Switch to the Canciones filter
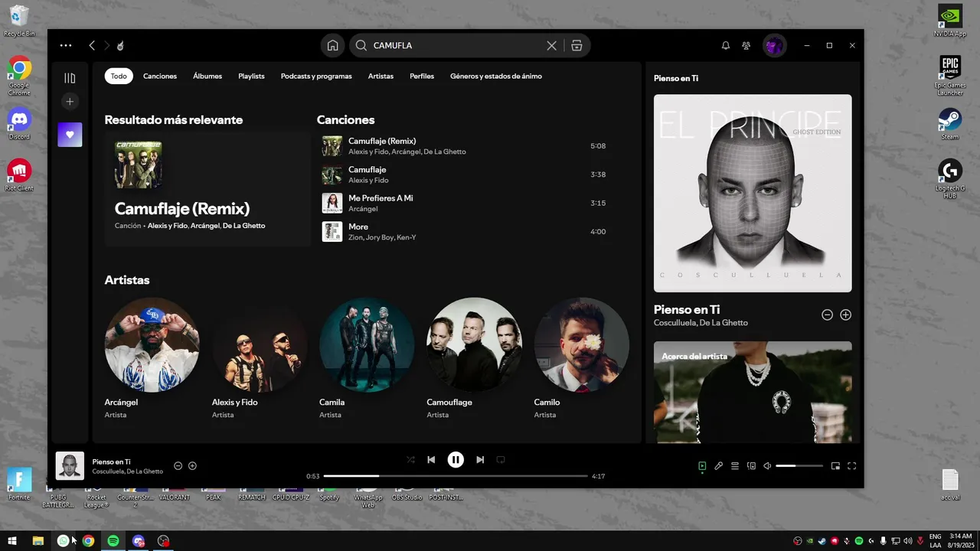980x551 pixels. point(160,76)
